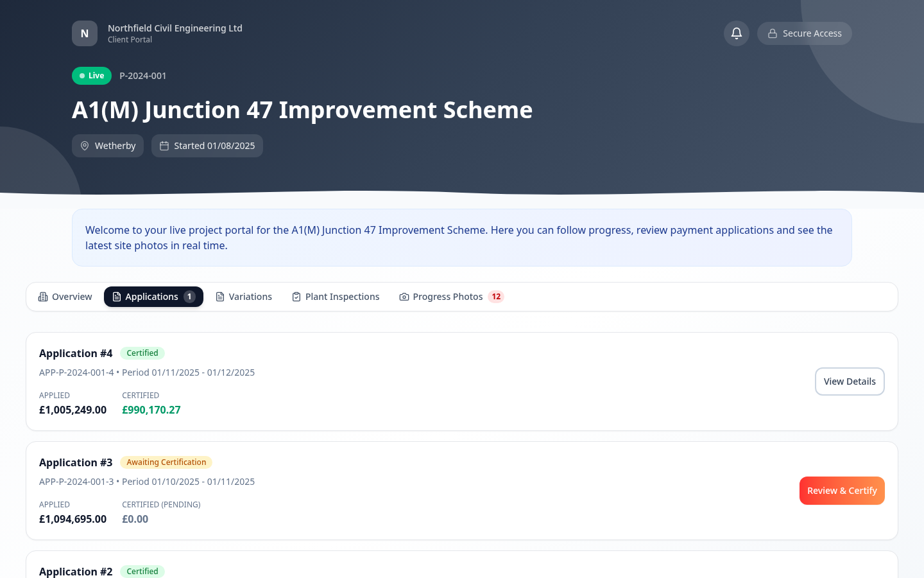Click the A1(M) Junction 47 Improvement Scheme title

pyautogui.click(x=302, y=110)
